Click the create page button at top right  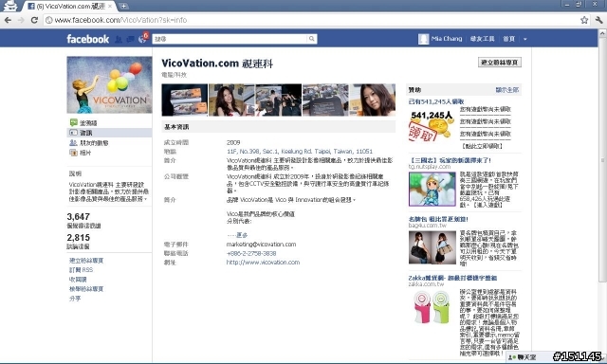[500, 63]
